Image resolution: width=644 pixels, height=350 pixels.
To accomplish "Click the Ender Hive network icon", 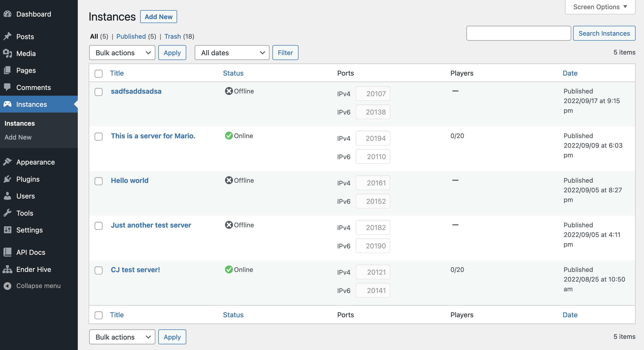I will click(x=7, y=269).
